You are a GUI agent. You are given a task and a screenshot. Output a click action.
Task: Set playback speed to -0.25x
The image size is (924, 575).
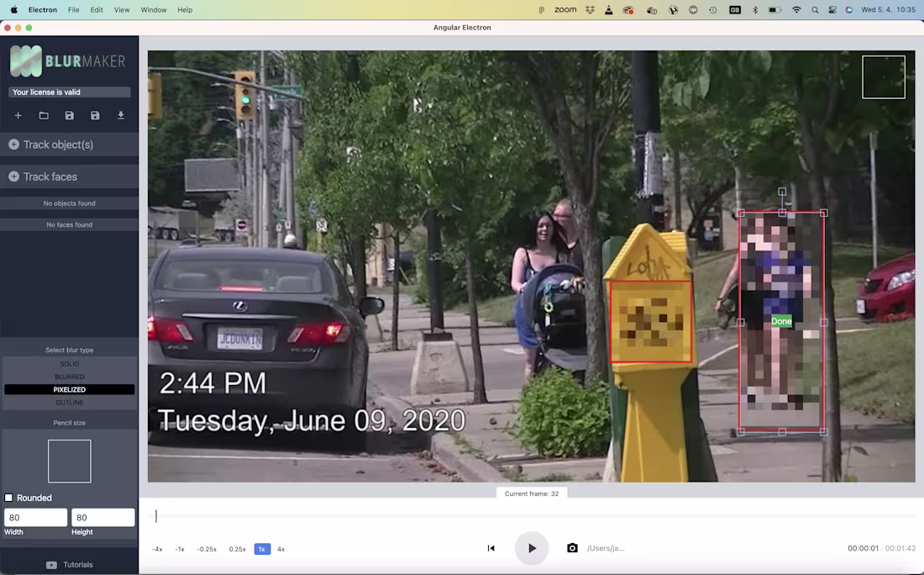click(207, 549)
